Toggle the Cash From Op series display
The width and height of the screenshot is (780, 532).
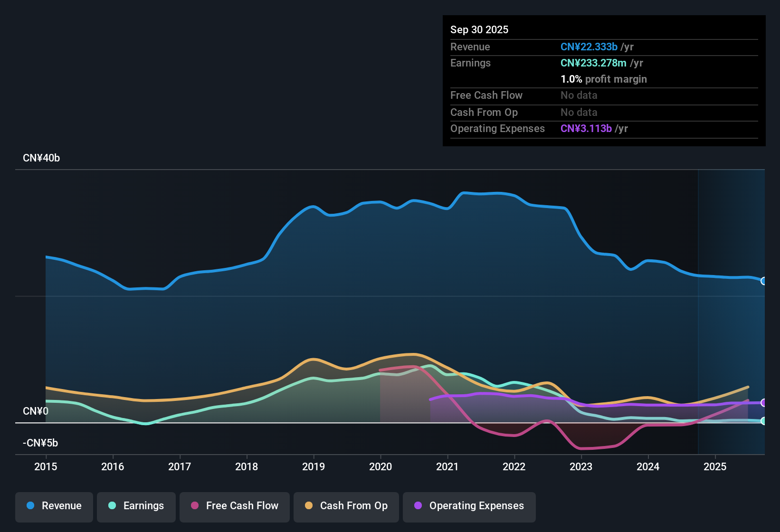pyautogui.click(x=346, y=506)
